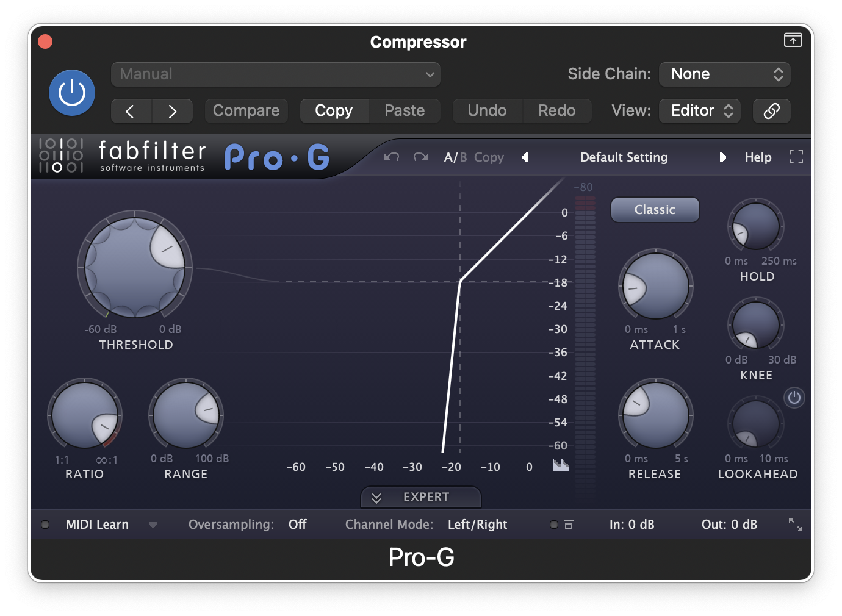Open the Help menu
The image size is (842, 616).
(758, 157)
